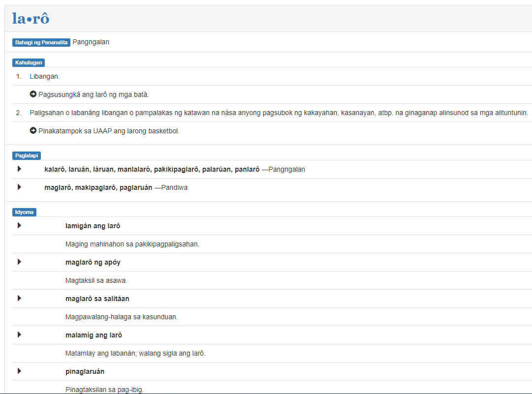The height and width of the screenshot is (394, 532).
Task: Collapse the "maglarô sa salitáan" idiom arrow
Action: 20,299
